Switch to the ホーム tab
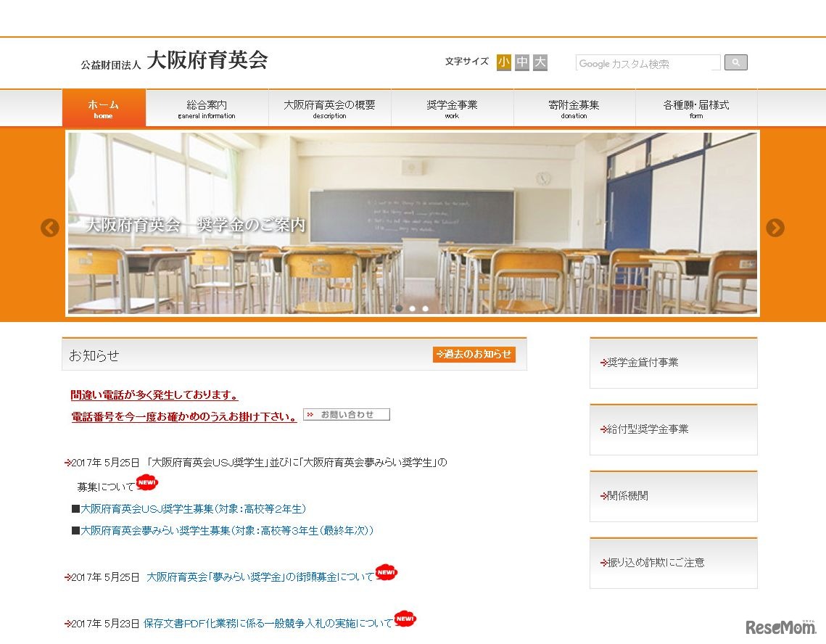This screenshot has width=826, height=644. click(104, 108)
